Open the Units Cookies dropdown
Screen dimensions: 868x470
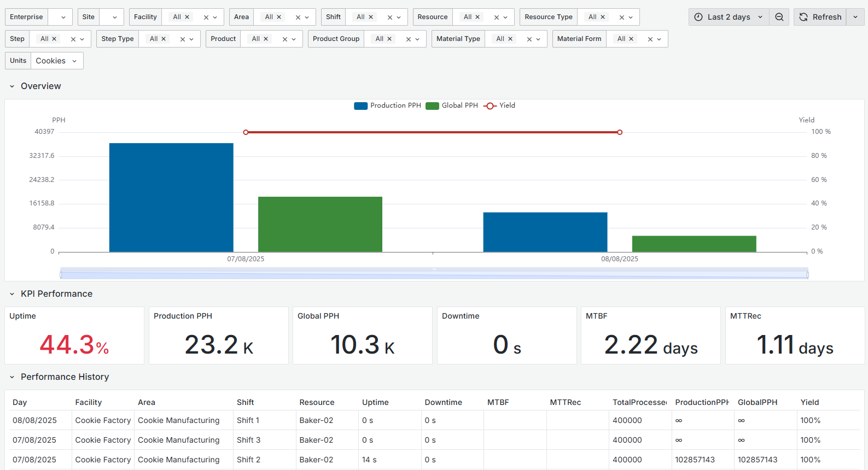tap(57, 61)
